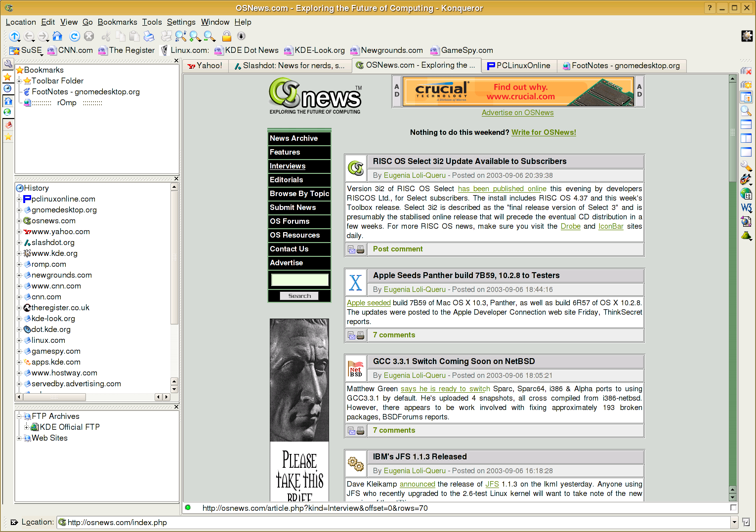Click Post comment under RISC OS article

click(398, 249)
